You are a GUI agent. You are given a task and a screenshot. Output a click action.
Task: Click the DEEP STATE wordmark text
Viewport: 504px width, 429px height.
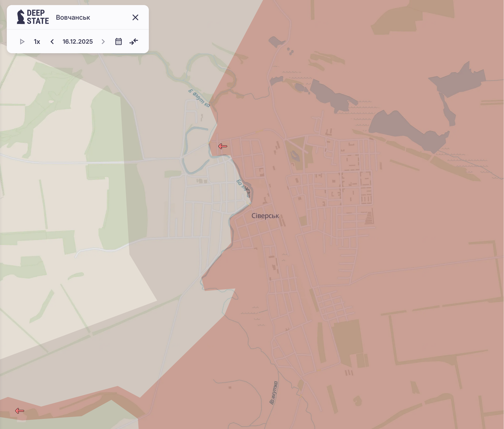38,17
